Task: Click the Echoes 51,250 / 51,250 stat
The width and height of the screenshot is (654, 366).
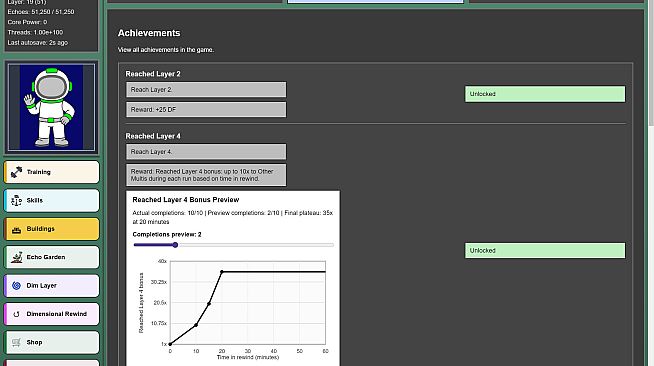Action: (40, 12)
